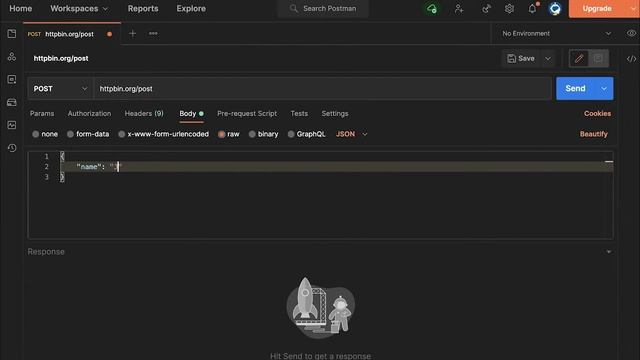Open the POST method dropdown
Image resolution: width=640 pixels, height=360 pixels.
pos(60,89)
